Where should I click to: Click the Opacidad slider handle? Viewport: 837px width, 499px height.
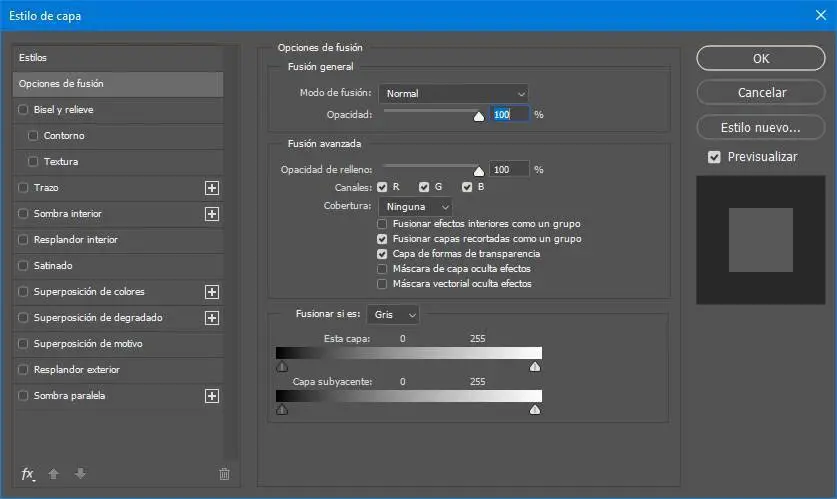[x=479, y=116]
